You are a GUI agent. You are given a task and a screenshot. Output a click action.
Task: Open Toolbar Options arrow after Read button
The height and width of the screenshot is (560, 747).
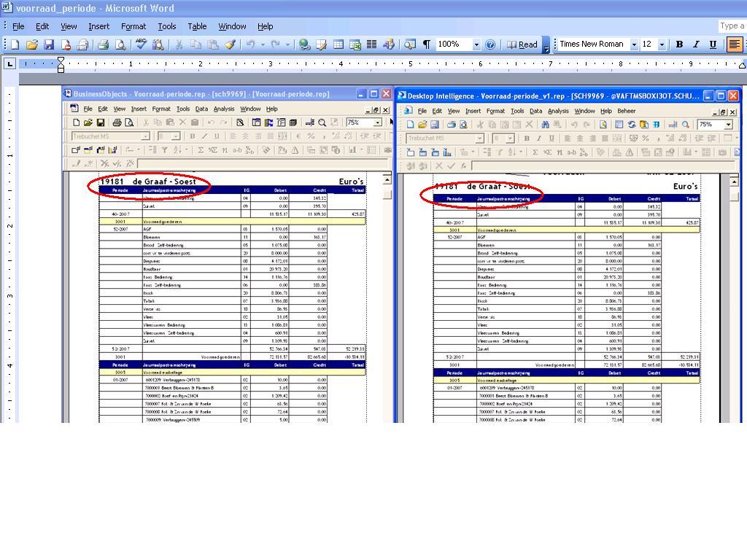[546, 46]
